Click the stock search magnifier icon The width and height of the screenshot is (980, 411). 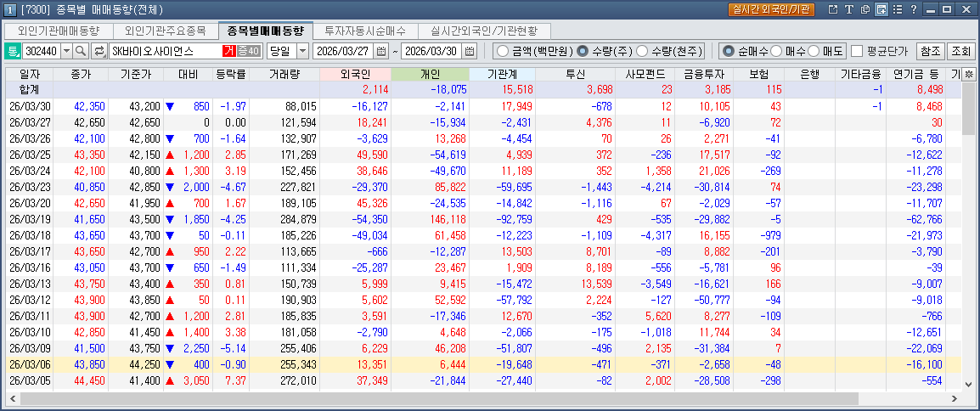pyautogui.click(x=81, y=51)
